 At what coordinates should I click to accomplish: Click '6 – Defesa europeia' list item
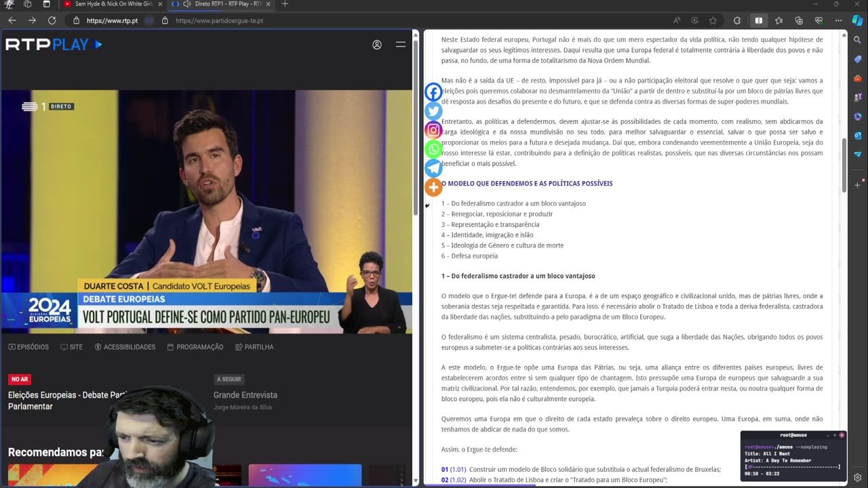tap(469, 256)
